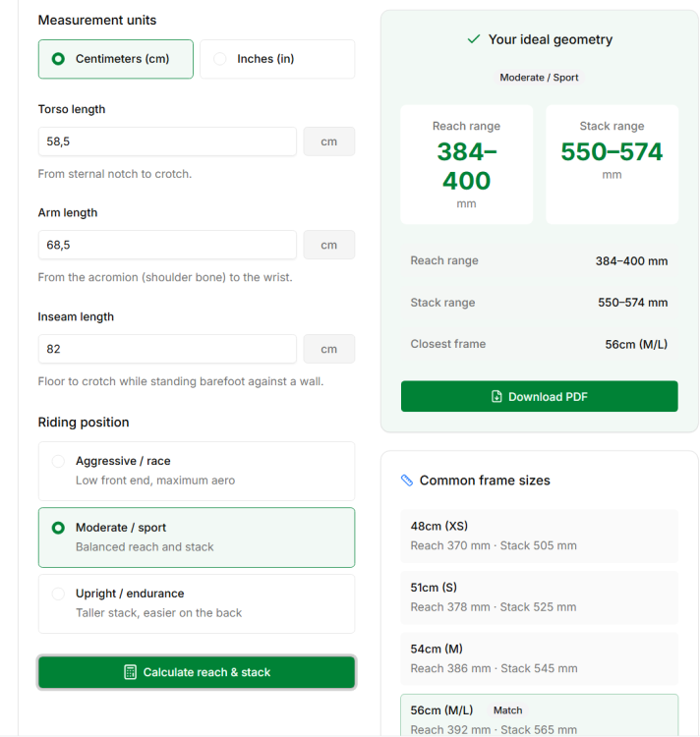Image resolution: width=700 pixels, height=737 pixels.
Task: Choose Aggressive / race riding position
Action: (x=197, y=471)
